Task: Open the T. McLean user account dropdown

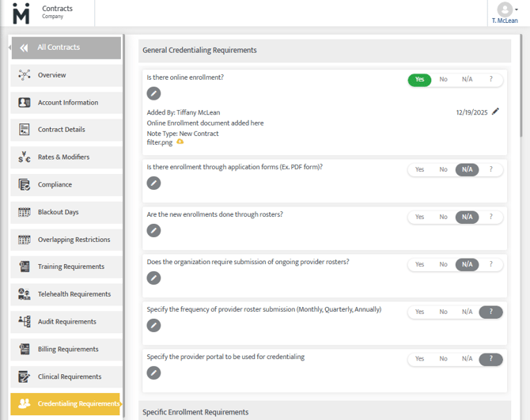Action: point(505,13)
